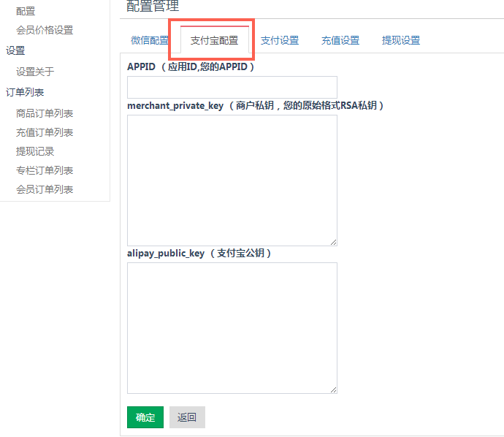The image size is (504, 437).
Task: Select the 支付宝配置 tab
Action: click(x=215, y=40)
